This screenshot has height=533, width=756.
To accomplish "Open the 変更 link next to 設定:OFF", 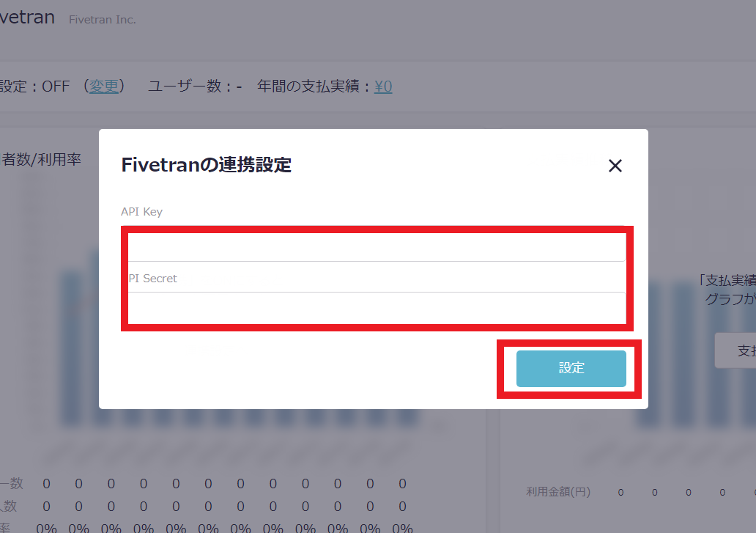I will point(103,87).
